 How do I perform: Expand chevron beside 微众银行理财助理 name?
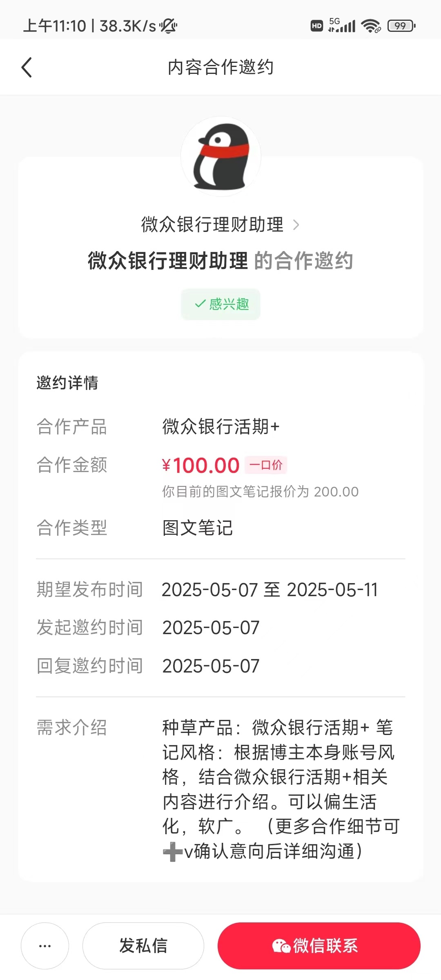point(296,225)
